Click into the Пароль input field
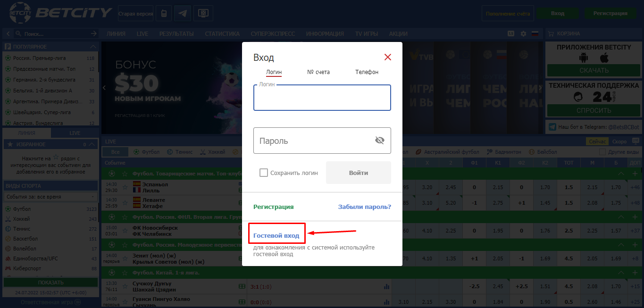The image size is (644, 308). click(x=314, y=141)
